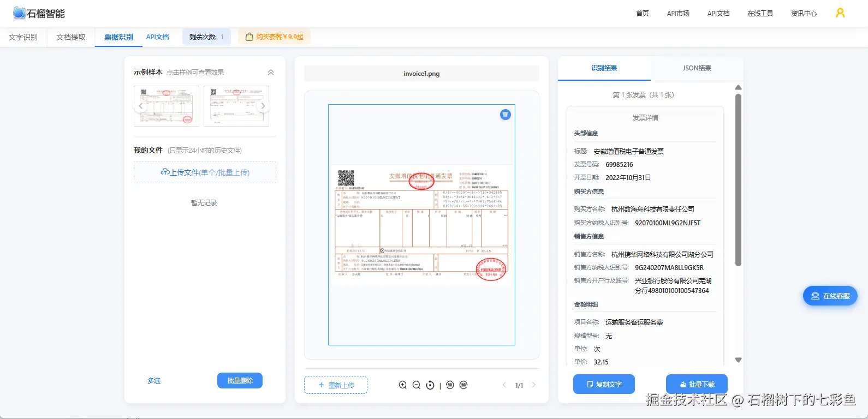
Task: Click 购买套餐¥9.9起 button
Action: pyautogui.click(x=274, y=37)
